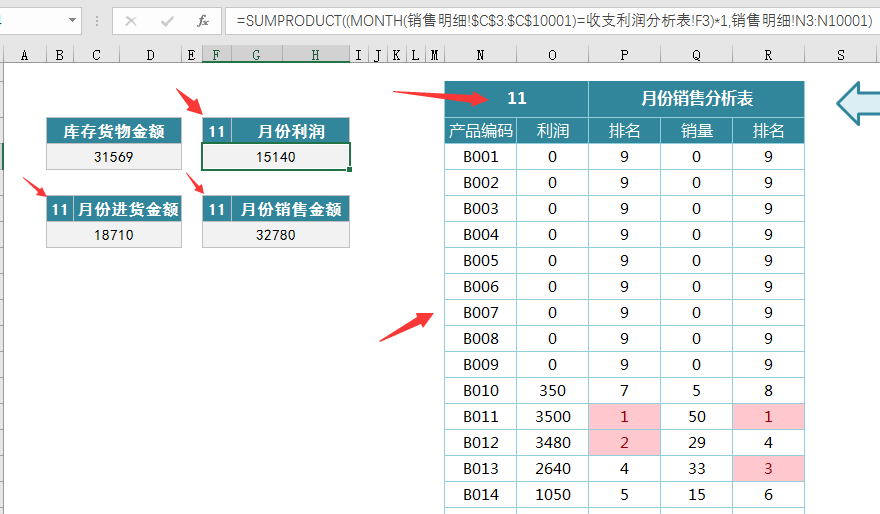Viewport: 880px width, 514px height.
Task: Select product code cell B001
Action: pyautogui.click(x=480, y=157)
